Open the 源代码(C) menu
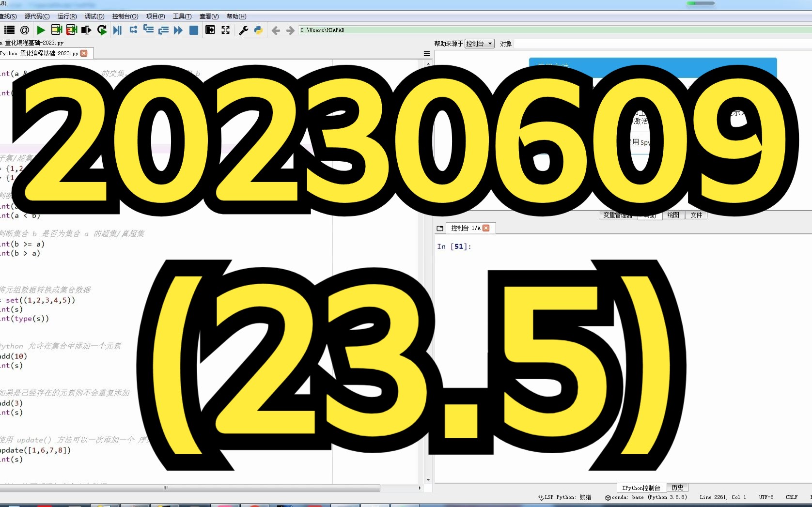This screenshot has height=507, width=812. point(37,16)
